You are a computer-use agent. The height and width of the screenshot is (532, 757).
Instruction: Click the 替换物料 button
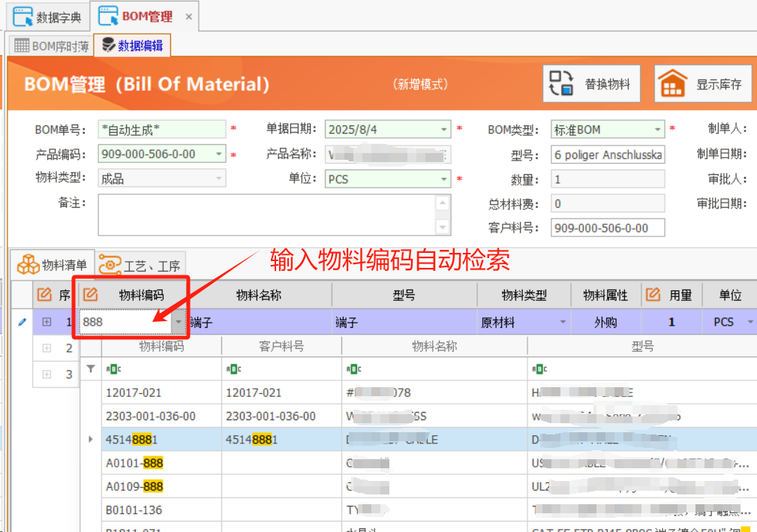point(591,84)
